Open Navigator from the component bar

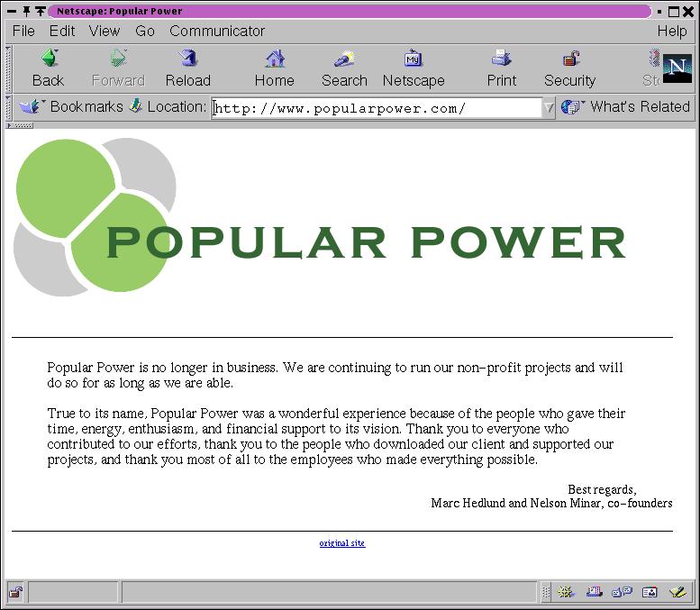point(566,593)
